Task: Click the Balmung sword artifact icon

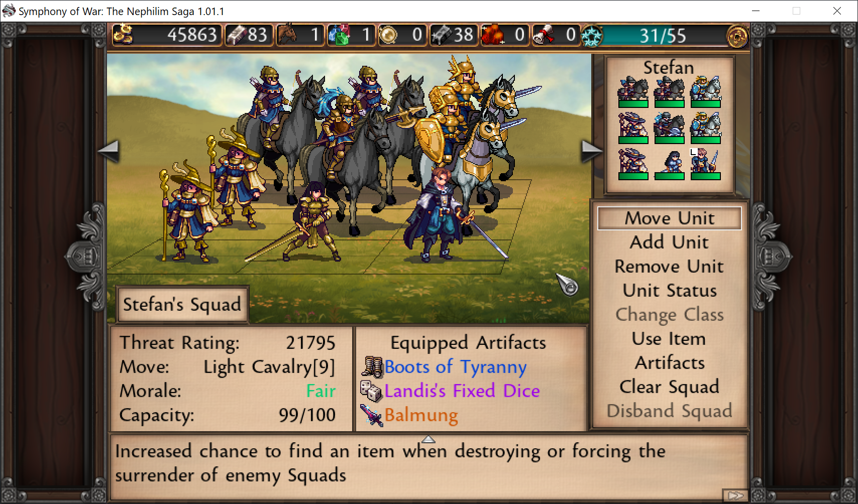Action: click(x=372, y=415)
